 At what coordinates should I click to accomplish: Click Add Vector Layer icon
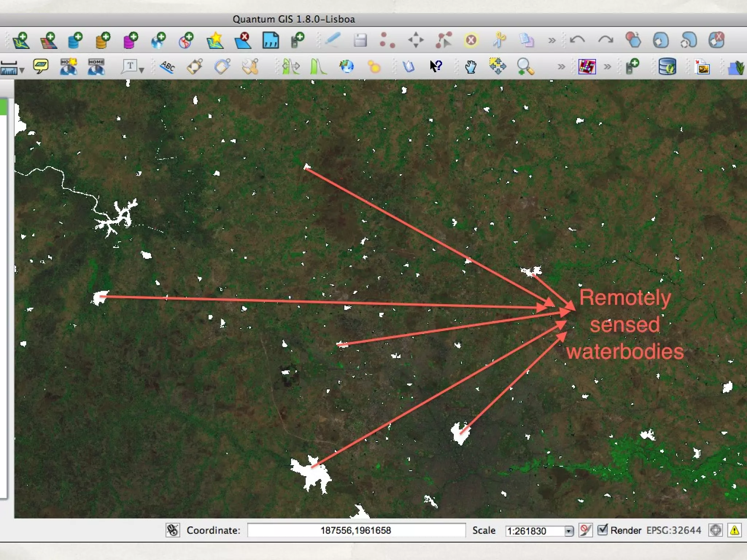pyautogui.click(x=21, y=40)
